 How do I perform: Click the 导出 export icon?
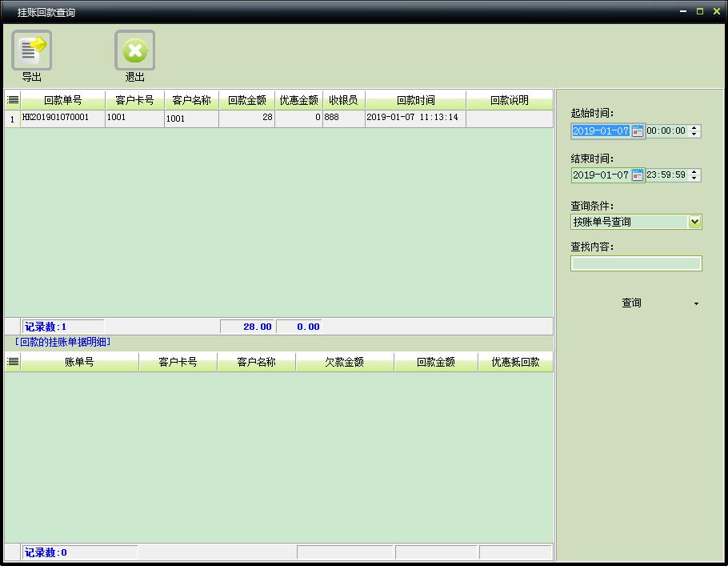31,50
